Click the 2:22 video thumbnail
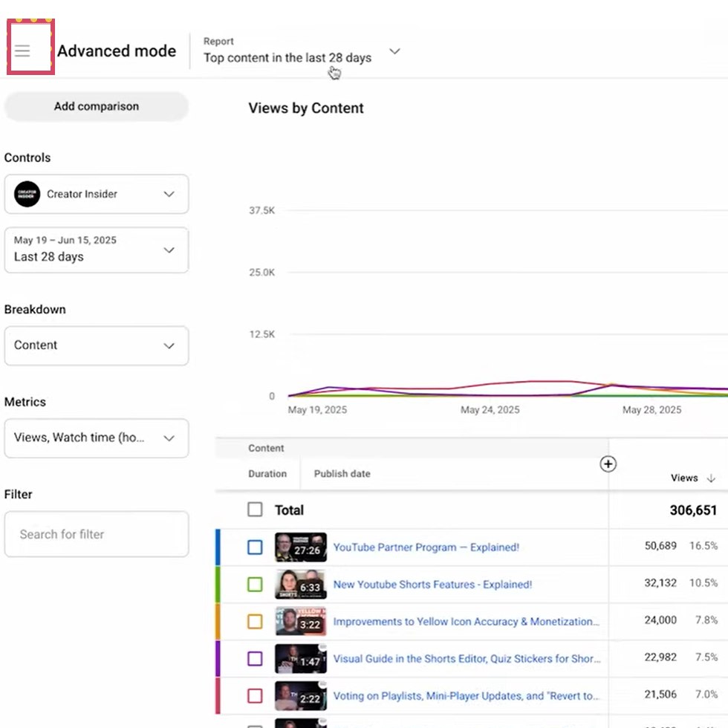This screenshot has height=728, width=728. tap(301, 695)
